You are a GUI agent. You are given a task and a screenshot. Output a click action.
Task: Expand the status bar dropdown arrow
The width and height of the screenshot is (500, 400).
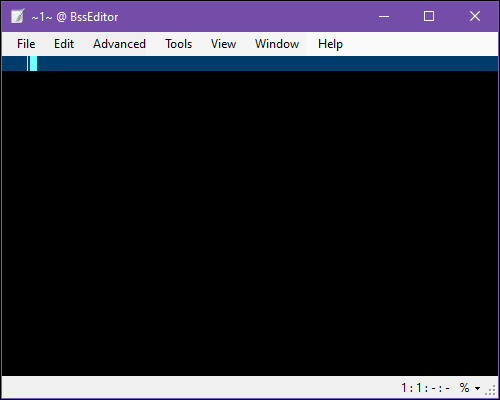pos(478,388)
